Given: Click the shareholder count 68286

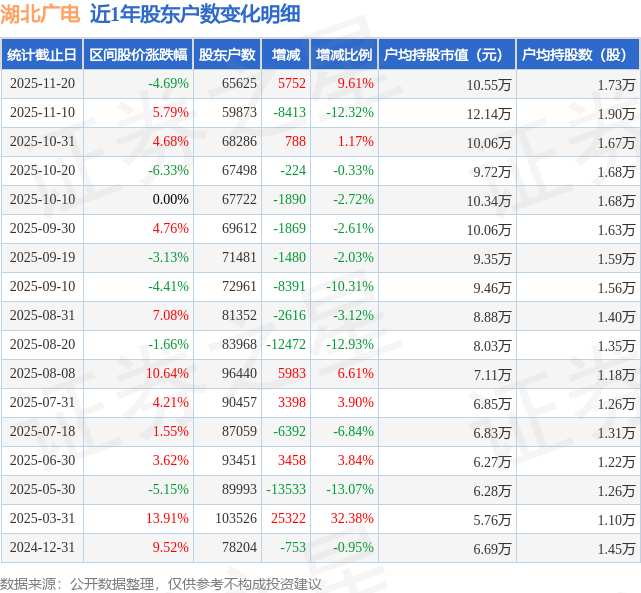Looking at the screenshot, I should pyautogui.click(x=239, y=141).
